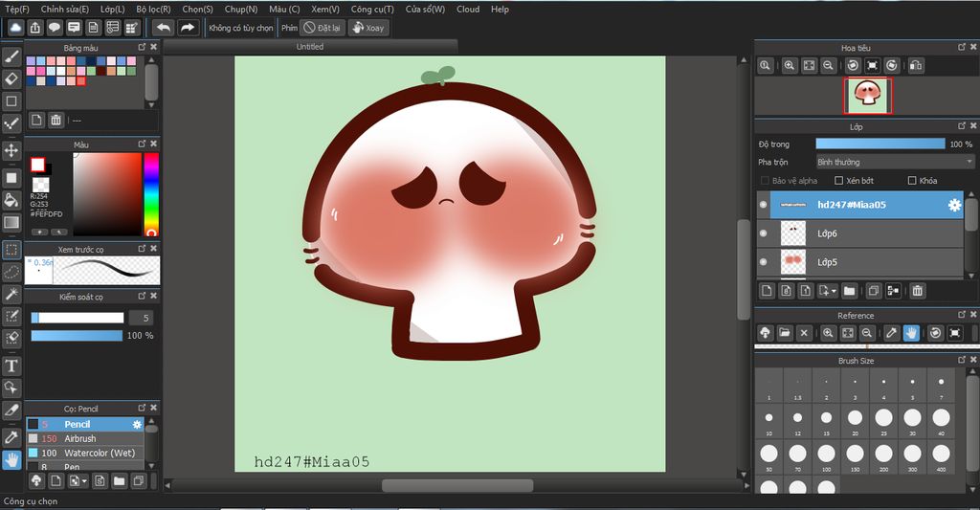980x510 pixels.
Task: Open the cloud icon in top toolbar
Action: pos(15,28)
